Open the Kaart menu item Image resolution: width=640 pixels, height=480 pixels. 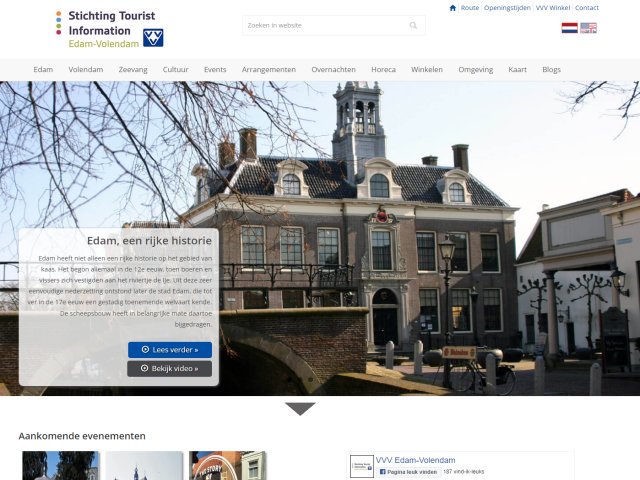pyautogui.click(x=517, y=70)
